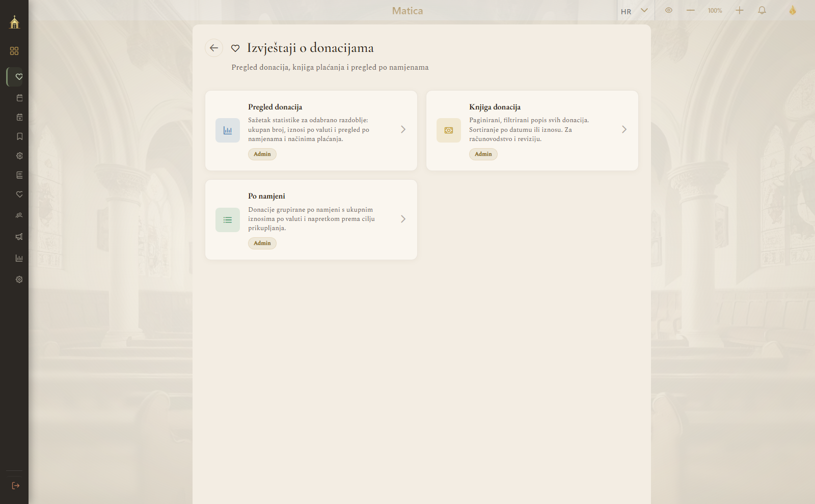The image size is (815, 504).
Task: Open the HR language dropdown
Action: click(635, 11)
